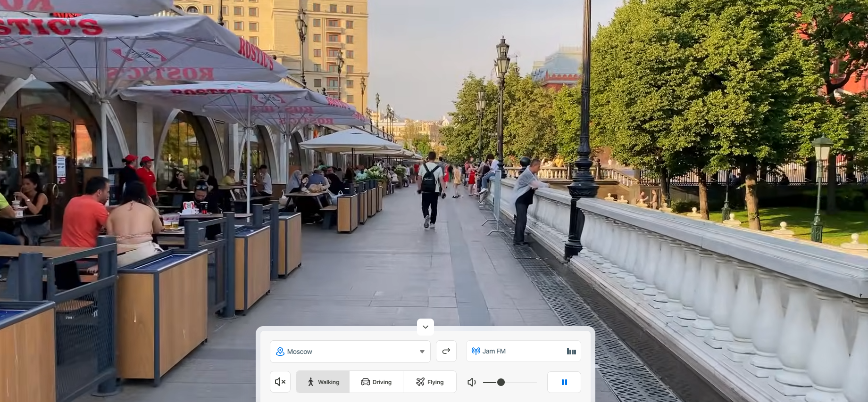The width and height of the screenshot is (868, 402).
Task: Click the next random city arrow button
Action: pyautogui.click(x=446, y=351)
